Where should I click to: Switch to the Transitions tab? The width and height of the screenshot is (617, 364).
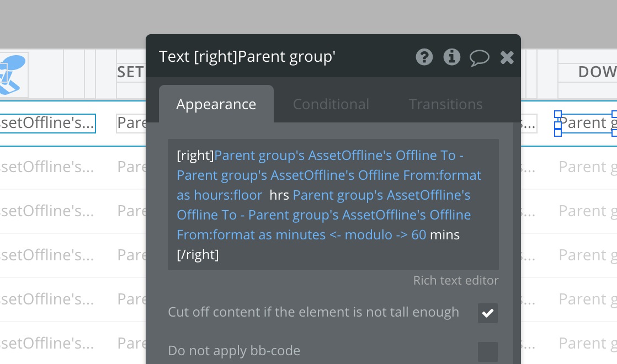point(445,104)
